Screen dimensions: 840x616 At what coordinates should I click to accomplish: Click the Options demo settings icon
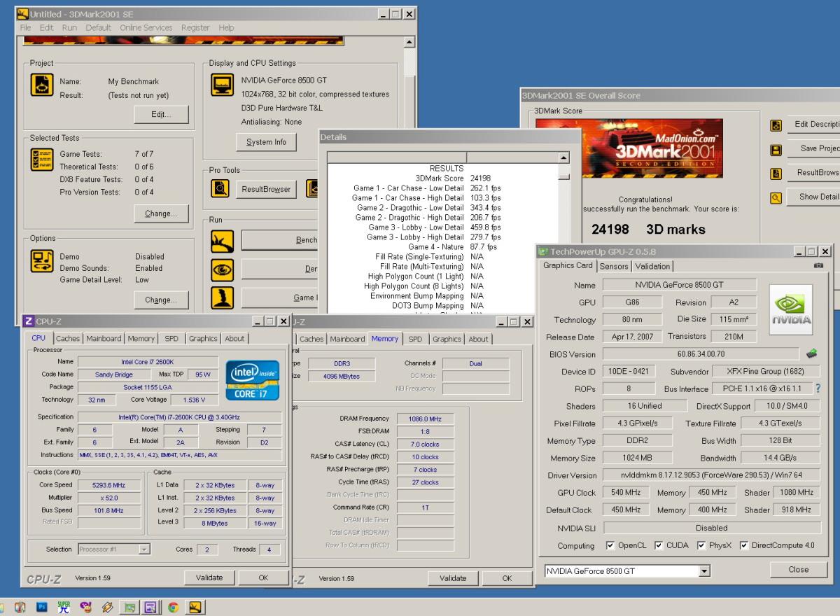pos(41,261)
